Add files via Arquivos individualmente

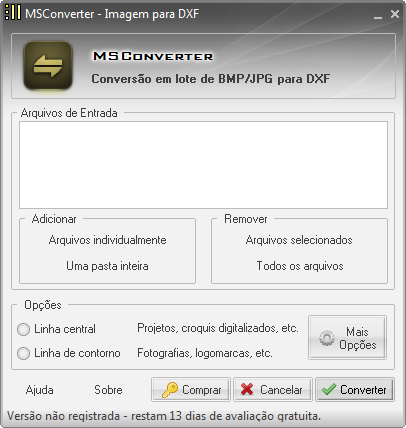[x=107, y=240]
